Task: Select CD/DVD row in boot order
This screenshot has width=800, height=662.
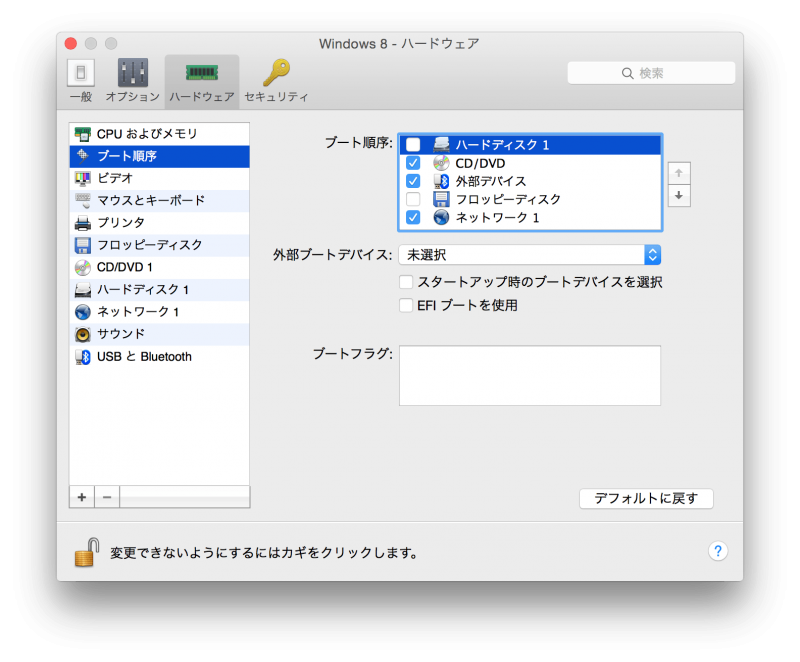Action: pyautogui.click(x=530, y=163)
